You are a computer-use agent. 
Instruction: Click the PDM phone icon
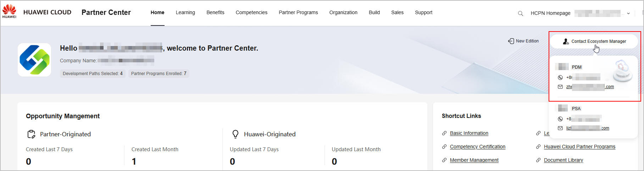(560, 78)
